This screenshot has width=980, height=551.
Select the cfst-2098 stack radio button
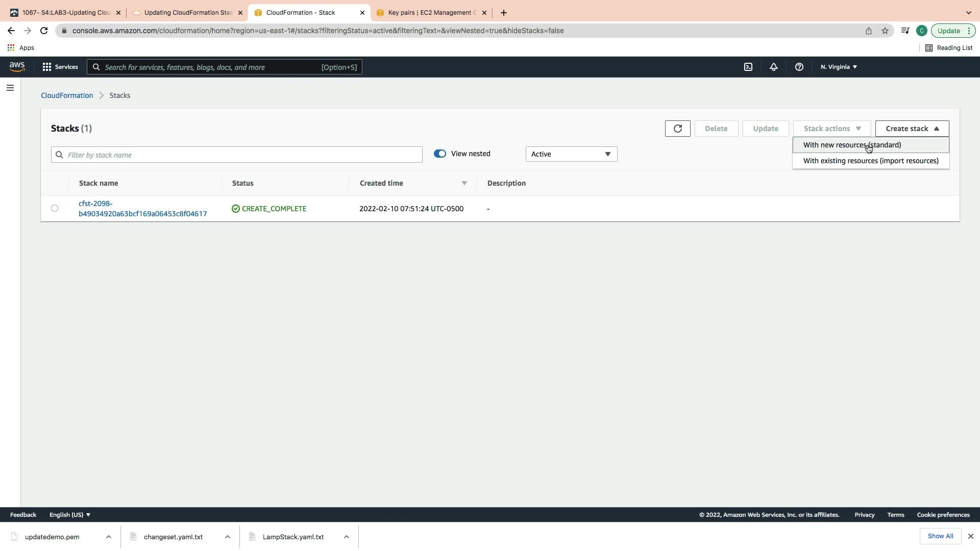[55, 208]
